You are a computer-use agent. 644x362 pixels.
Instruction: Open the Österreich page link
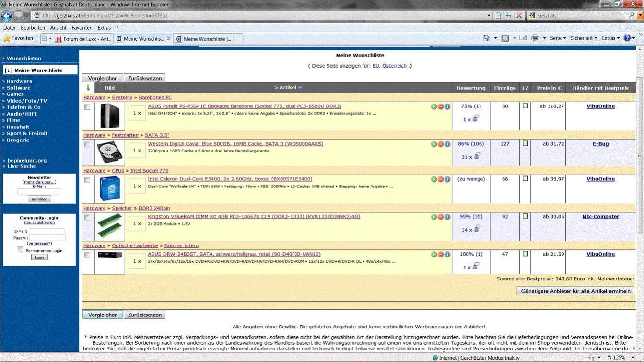[394, 66]
